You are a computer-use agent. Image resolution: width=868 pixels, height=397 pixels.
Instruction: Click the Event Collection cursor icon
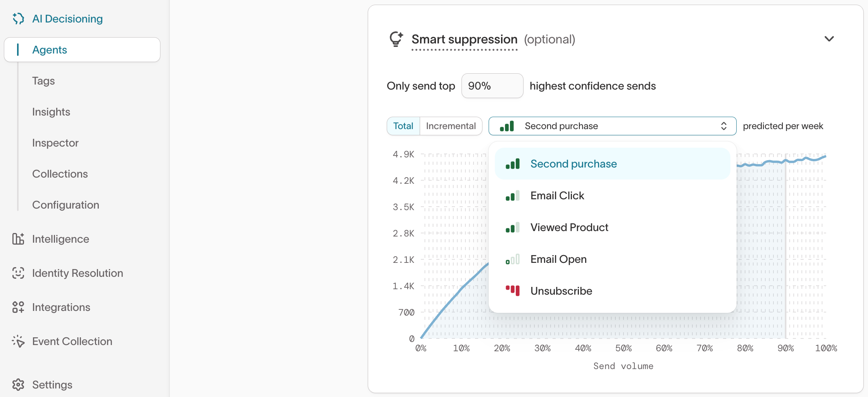pyautogui.click(x=18, y=341)
